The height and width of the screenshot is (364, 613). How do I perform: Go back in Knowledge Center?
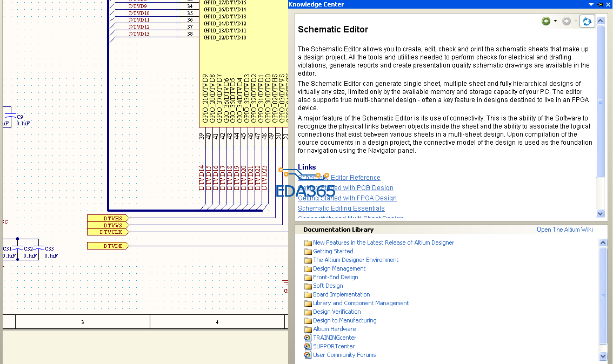pos(546,21)
